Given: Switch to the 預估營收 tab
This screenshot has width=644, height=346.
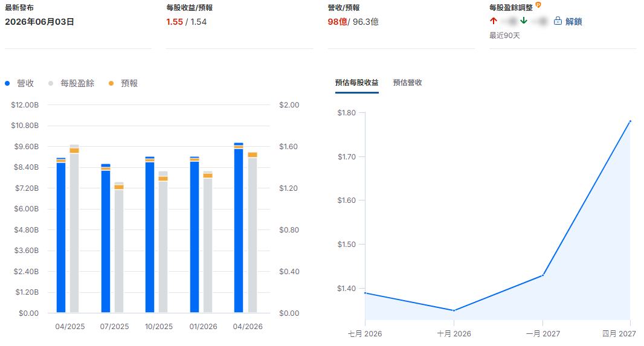Looking at the screenshot, I should coord(407,83).
